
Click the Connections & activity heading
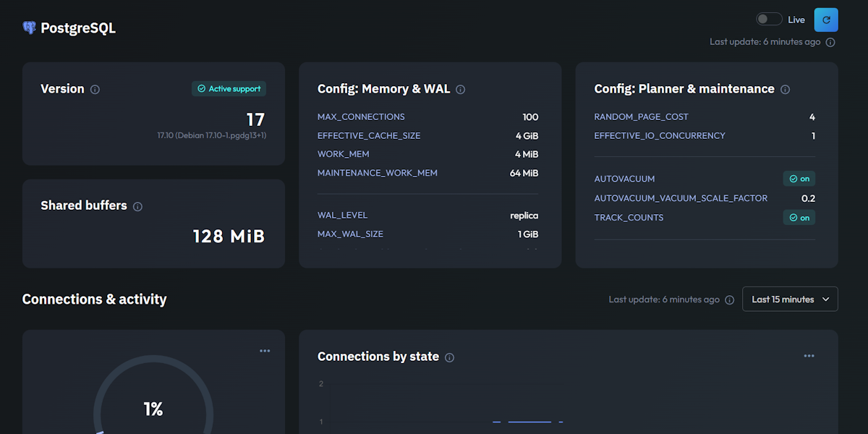tap(94, 299)
